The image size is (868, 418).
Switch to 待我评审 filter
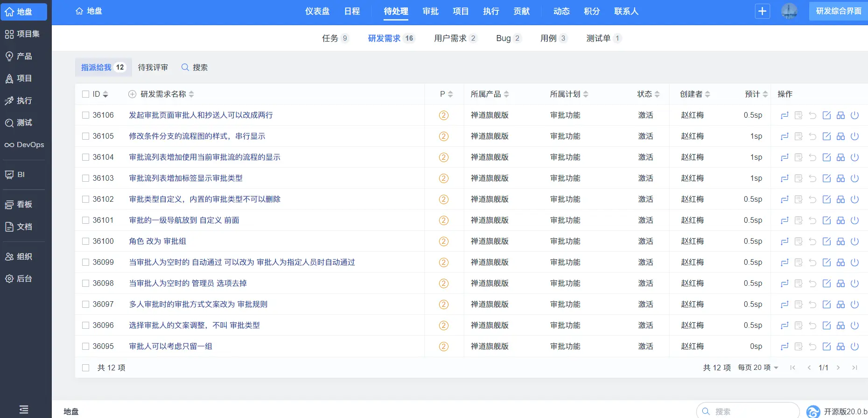[x=153, y=68]
